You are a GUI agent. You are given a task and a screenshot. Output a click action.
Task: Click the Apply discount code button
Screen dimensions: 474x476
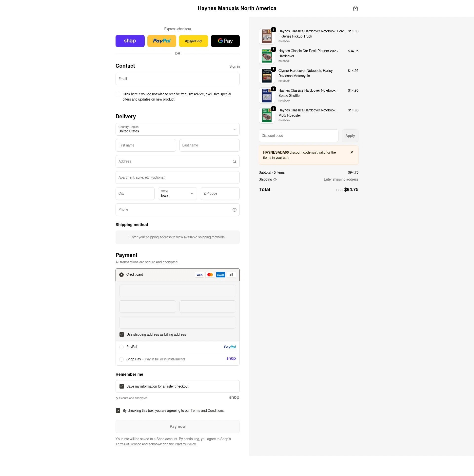pyautogui.click(x=350, y=136)
